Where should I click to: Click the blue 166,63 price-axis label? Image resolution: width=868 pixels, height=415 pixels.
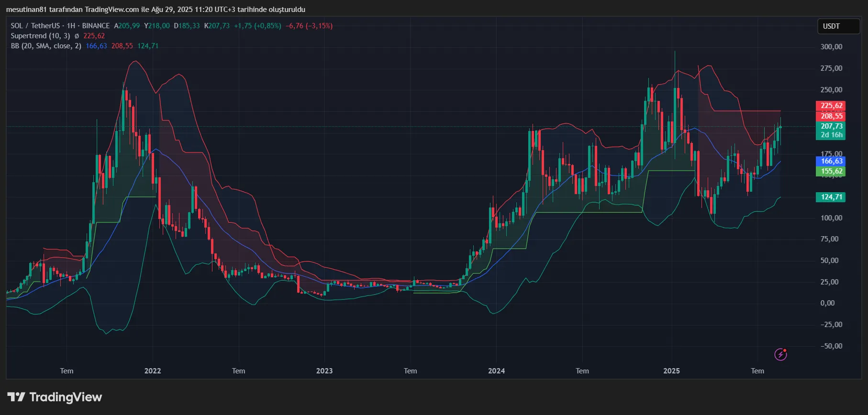(831, 161)
